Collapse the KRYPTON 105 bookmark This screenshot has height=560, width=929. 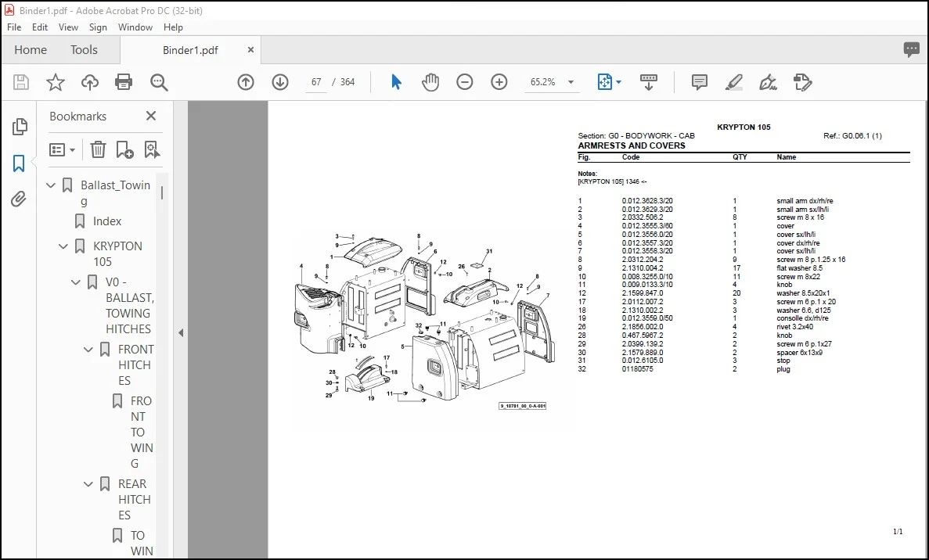point(63,246)
